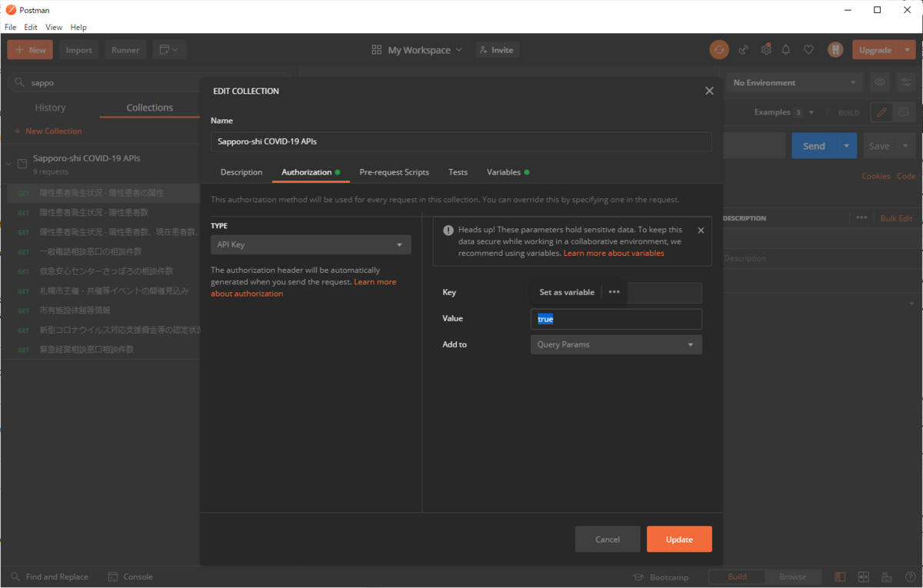Click the Value field containing true
Image resolution: width=923 pixels, height=588 pixels.
616,319
